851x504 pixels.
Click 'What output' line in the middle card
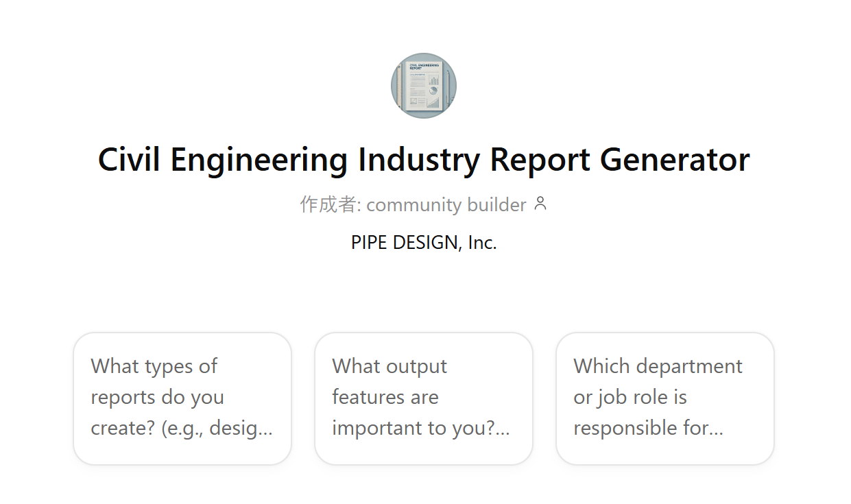coord(389,367)
